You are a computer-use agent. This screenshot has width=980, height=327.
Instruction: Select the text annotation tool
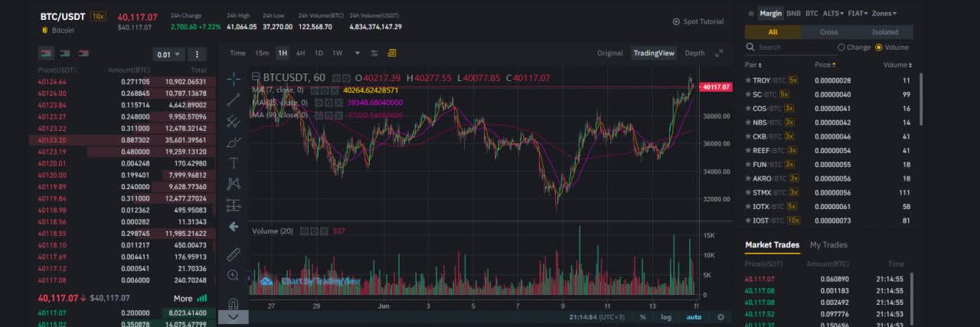234,163
